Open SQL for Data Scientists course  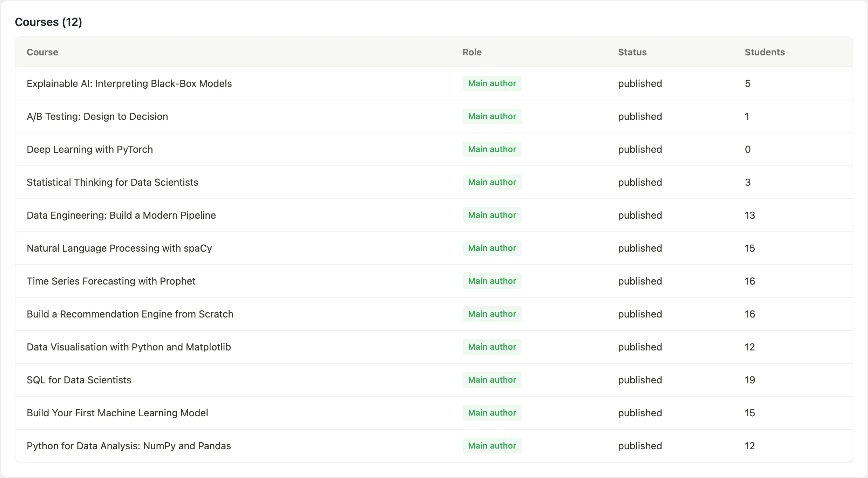(x=79, y=380)
